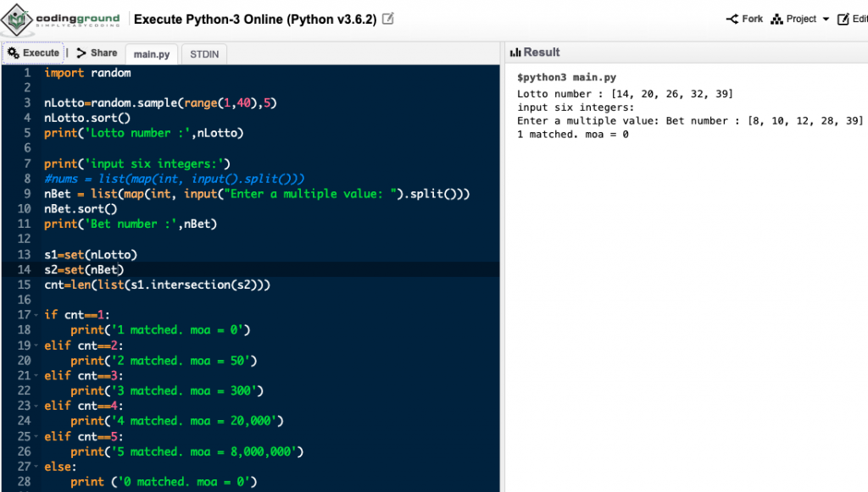868x492 pixels.
Task: Click the 'cnt=len(list(s1.intersection(s2)))' line
Action: click(157, 285)
